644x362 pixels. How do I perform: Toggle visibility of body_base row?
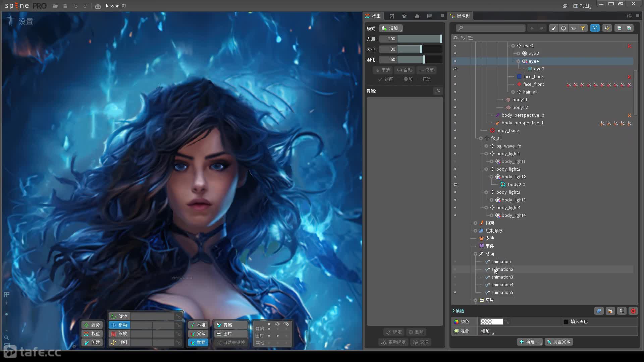[455, 131]
